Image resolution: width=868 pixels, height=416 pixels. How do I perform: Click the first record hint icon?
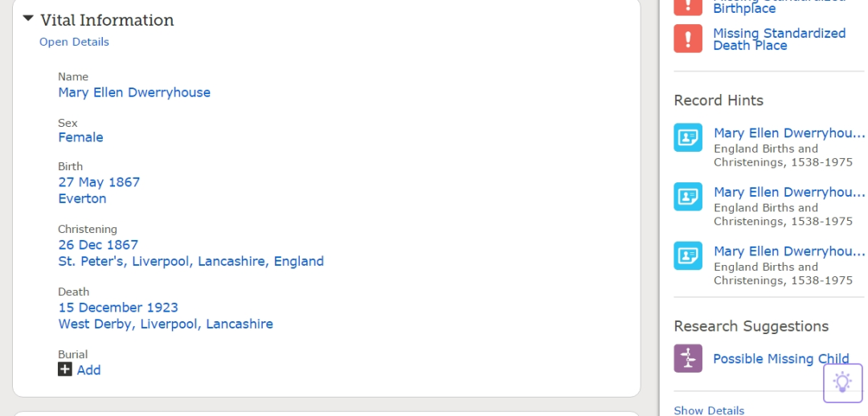click(688, 137)
